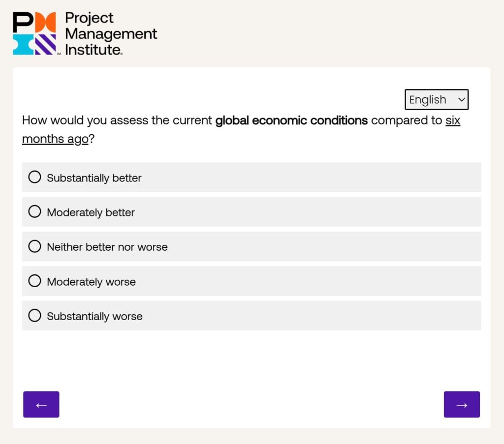Click the 'Moderately better' answer label text
The image size is (504, 444).
91,212
